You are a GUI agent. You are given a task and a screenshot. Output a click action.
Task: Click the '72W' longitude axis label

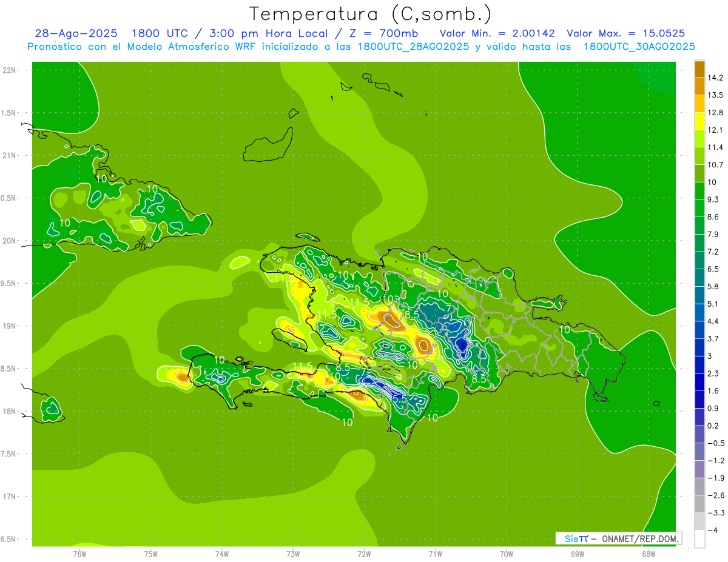click(364, 554)
